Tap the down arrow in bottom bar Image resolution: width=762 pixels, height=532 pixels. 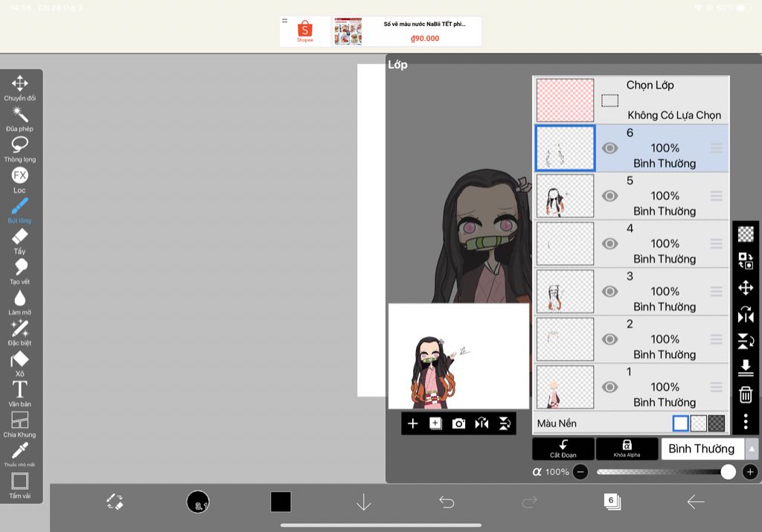pos(363,502)
